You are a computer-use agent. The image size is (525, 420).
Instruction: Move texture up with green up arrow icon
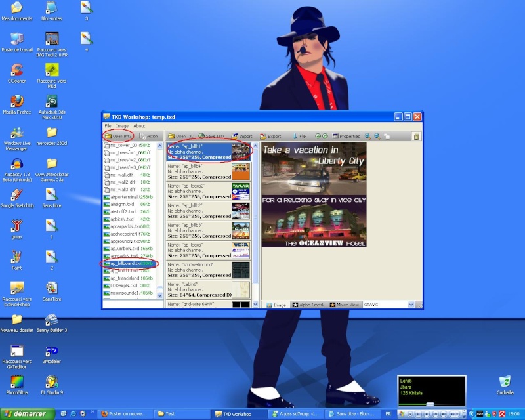pyautogui.click(x=318, y=136)
